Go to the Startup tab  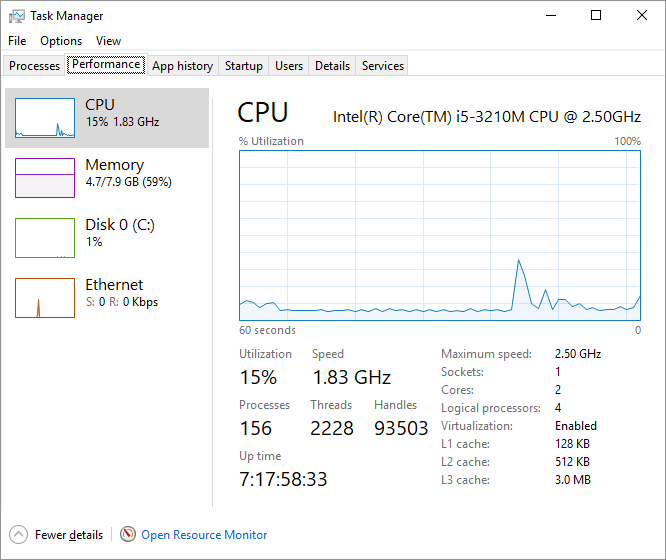tap(243, 66)
